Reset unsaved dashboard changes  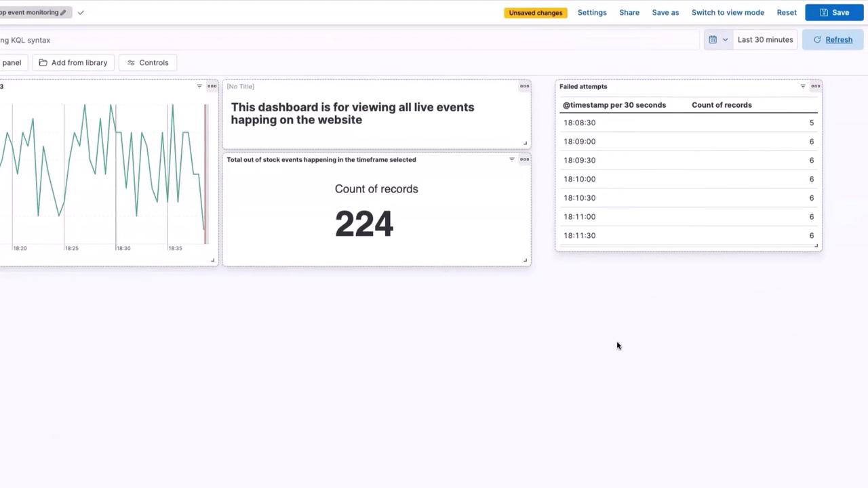[x=787, y=12]
